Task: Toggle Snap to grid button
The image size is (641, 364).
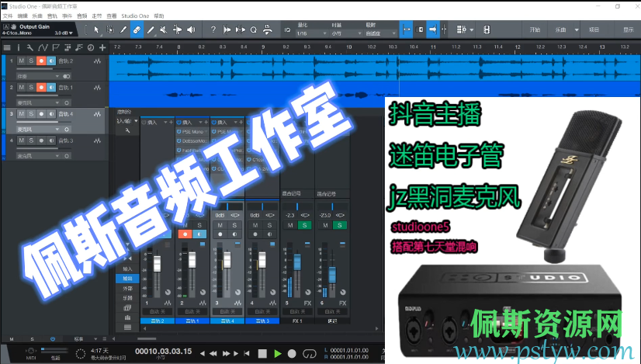Action: coord(407,29)
